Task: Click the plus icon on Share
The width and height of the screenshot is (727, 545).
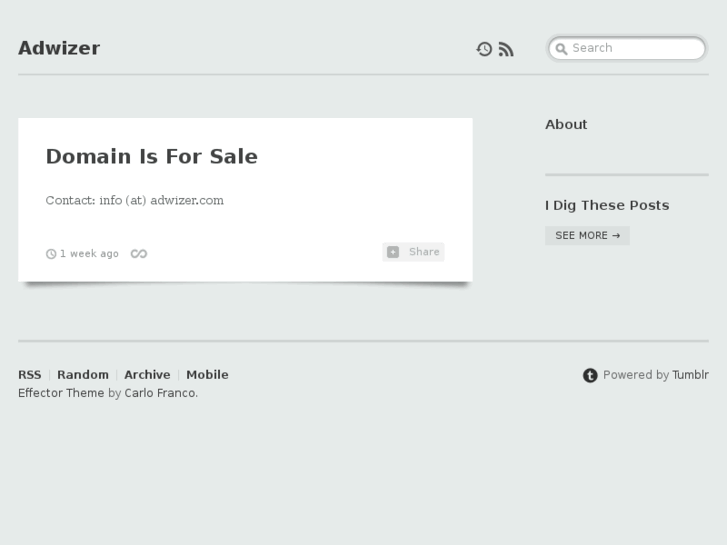Action: [393, 252]
